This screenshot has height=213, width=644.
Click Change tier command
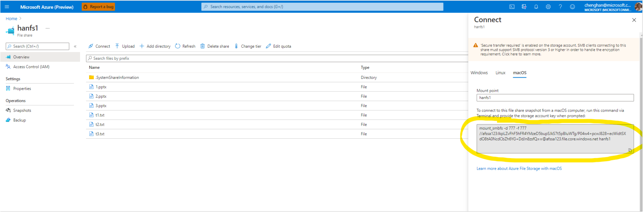[x=248, y=46]
